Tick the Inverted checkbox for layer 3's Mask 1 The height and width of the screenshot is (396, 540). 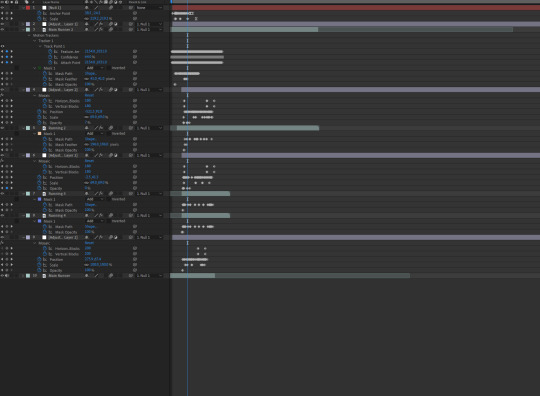(108, 68)
